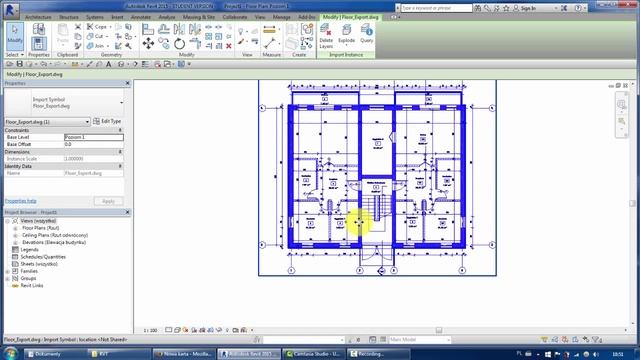Viewport: 640px width, 360px height.
Task: Click the Create Group icon
Action: pos(307,29)
